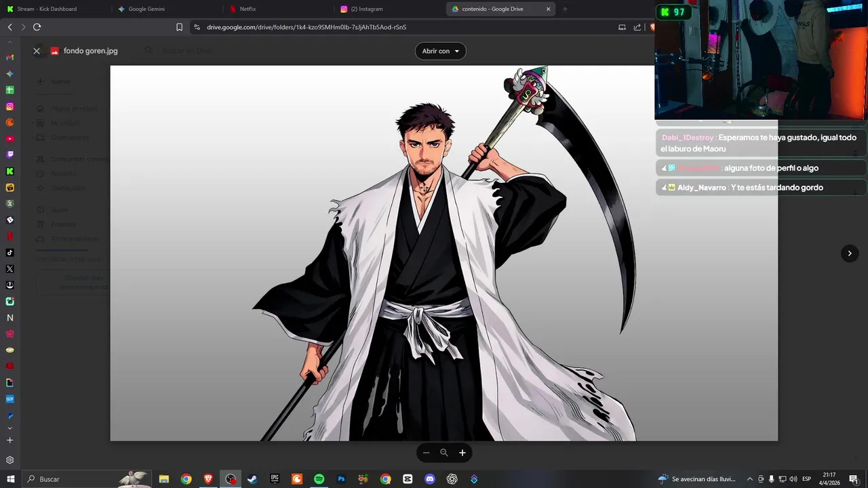Open the Gmail sidebar shortcut
Viewport: 868px width, 488px height.
pyautogui.click(x=9, y=58)
